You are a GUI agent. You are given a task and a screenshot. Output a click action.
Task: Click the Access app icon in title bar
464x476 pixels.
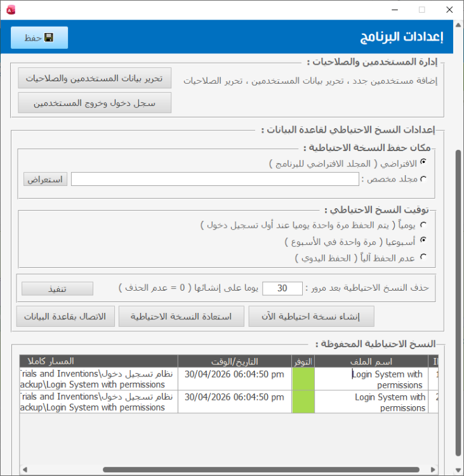point(11,10)
